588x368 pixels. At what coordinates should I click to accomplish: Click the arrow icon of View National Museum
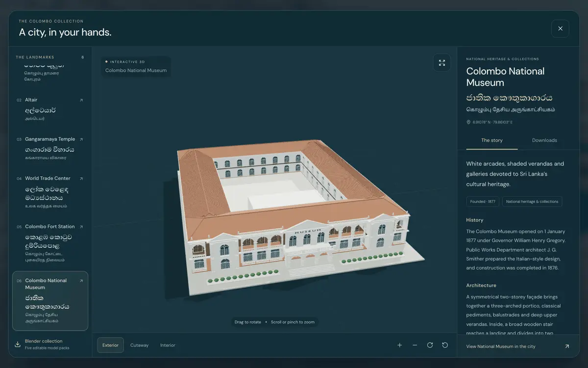[x=567, y=346]
